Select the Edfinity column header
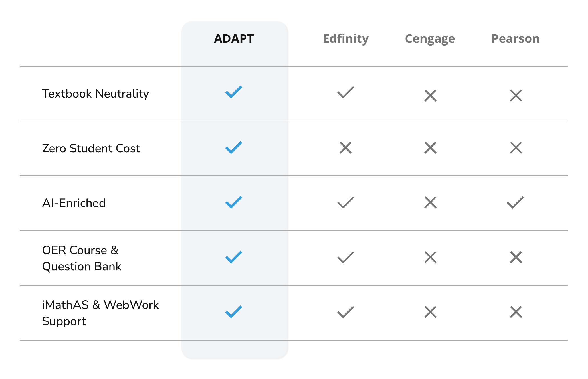Image resolution: width=588 pixels, height=379 pixels. [x=345, y=39]
